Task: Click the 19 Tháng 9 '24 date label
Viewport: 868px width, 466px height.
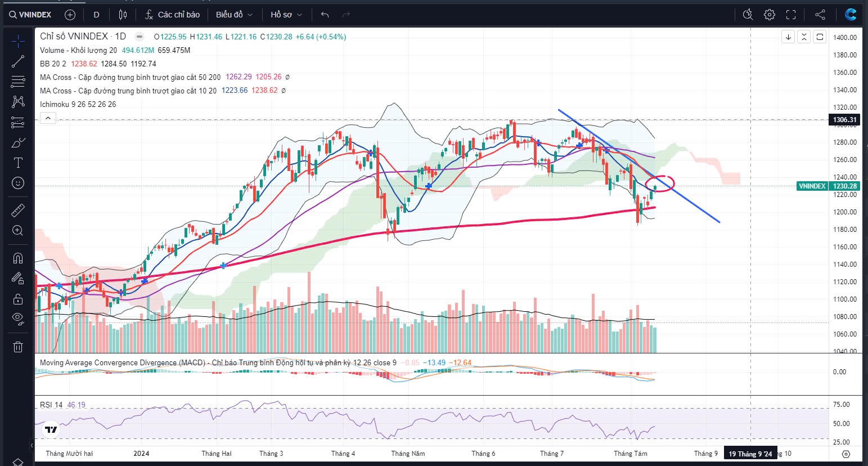Action: (x=750, y=454)
